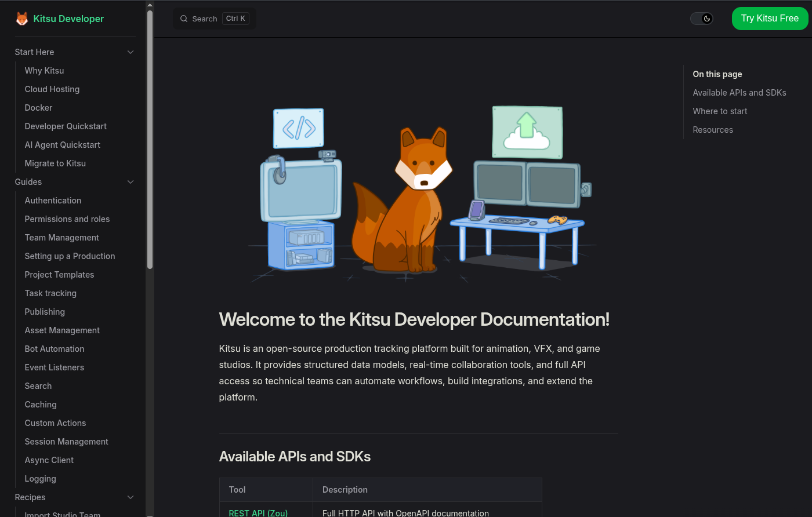Image resolution: width=812 pixels, height=517 pixels.
Task: Open the Migrate to Kitsu page
Action: 55,163
